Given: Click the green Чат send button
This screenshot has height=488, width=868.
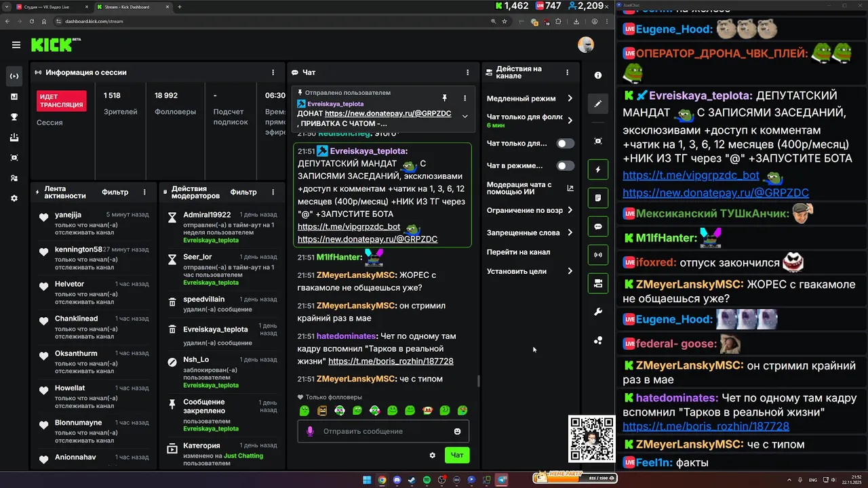Looking at the screenshot, I should [x=457, y=455].
